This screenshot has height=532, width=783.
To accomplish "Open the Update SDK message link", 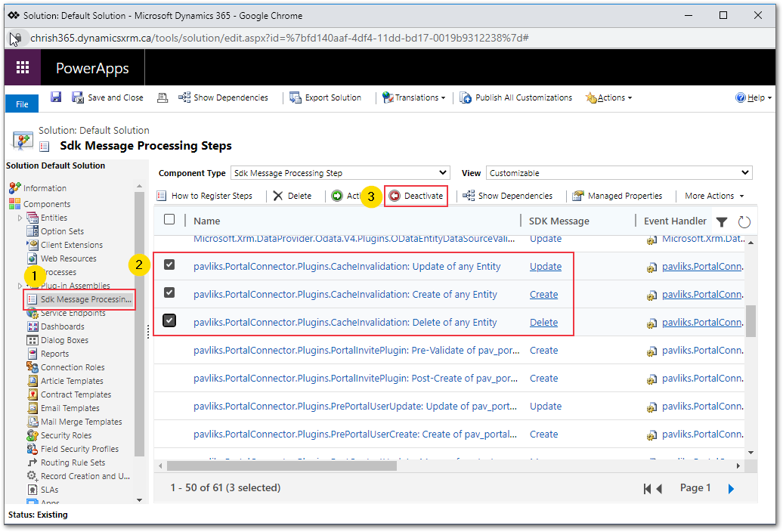I will [x=546, y=267].
